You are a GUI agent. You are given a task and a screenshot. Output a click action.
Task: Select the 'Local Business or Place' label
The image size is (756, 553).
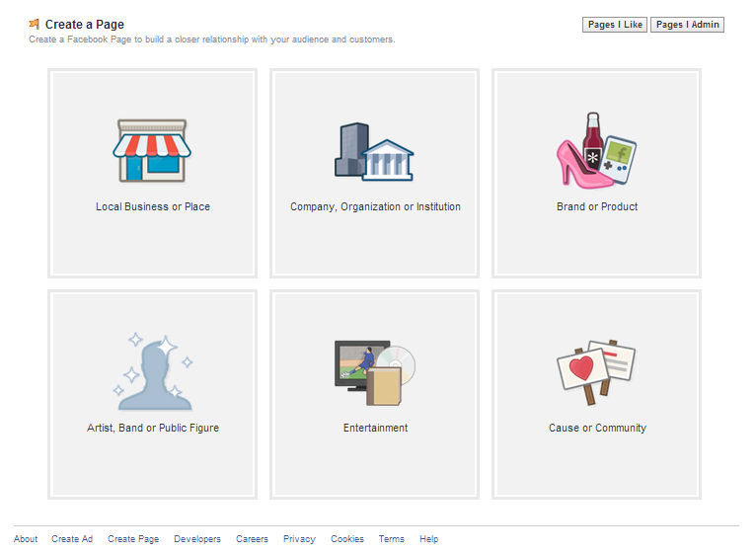point(153,206)
